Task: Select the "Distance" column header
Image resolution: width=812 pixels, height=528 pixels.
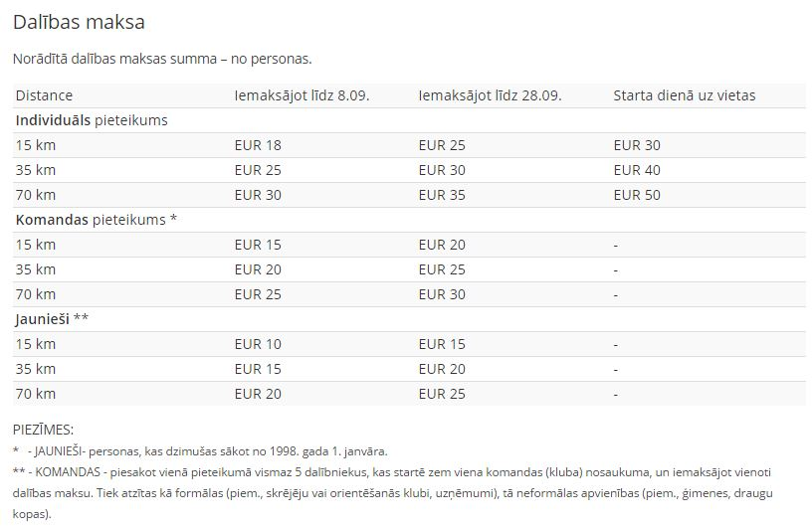Action: pyautogui.click(x=44, y=95)
